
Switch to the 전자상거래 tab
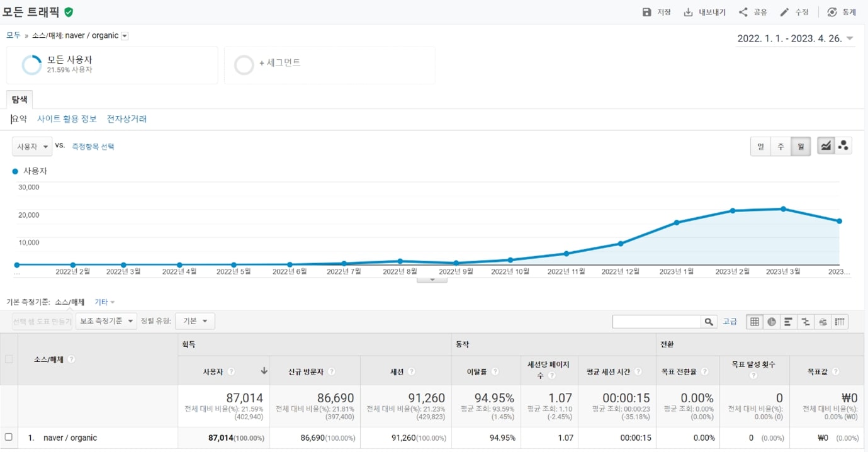coord(127,118)
